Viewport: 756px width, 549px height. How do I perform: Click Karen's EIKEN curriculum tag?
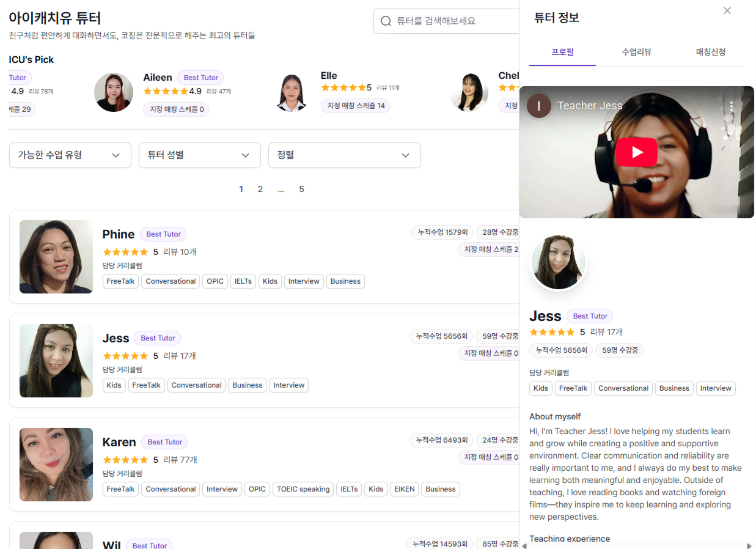(405, 489)
